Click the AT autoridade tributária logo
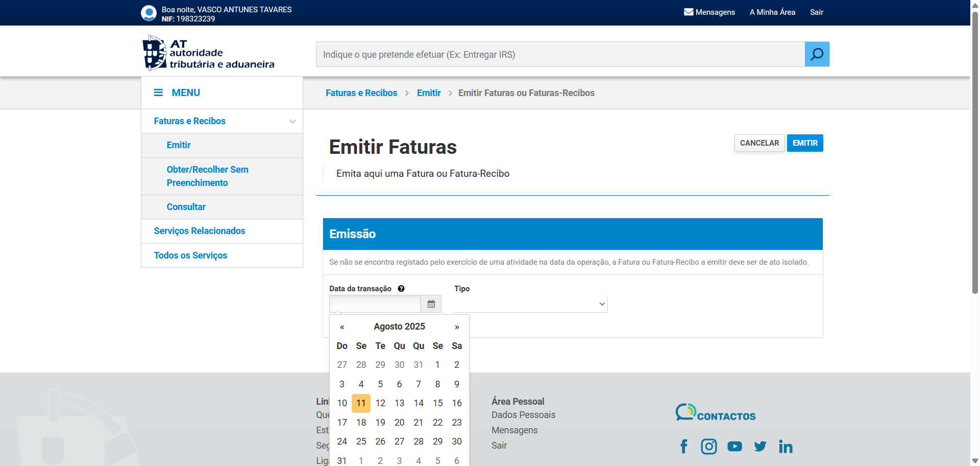The width and height of the screenshot is (980, 466). pos(208,53)
